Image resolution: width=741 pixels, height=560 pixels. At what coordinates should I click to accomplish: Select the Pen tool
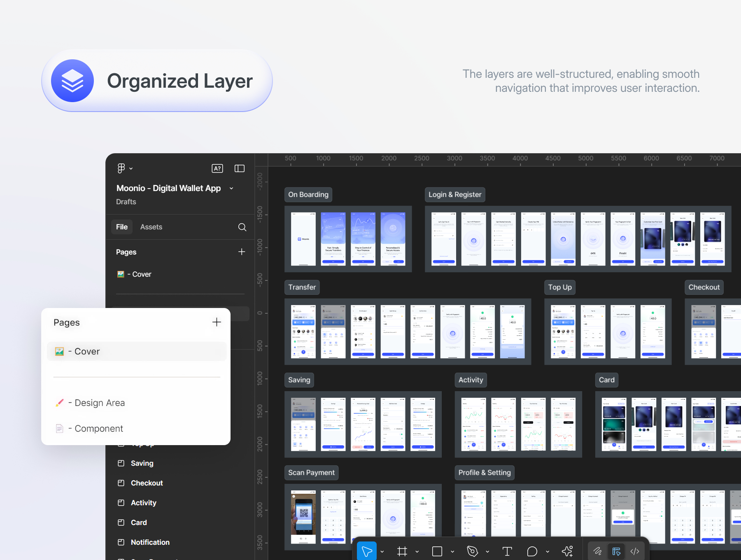(x=473, y=551)
